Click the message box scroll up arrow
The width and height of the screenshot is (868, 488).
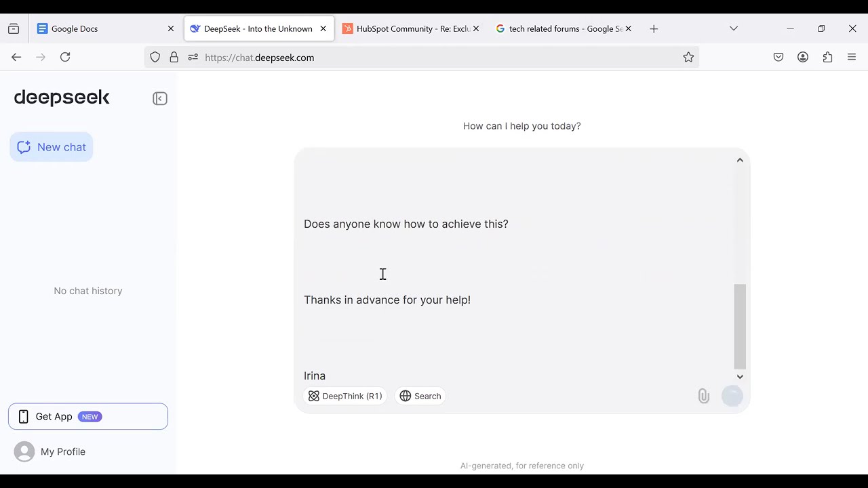click(x=740, y=160)
